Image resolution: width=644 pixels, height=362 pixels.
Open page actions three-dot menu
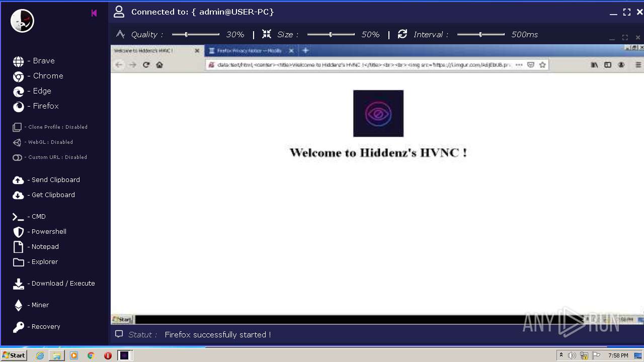(x=519, y=65)
